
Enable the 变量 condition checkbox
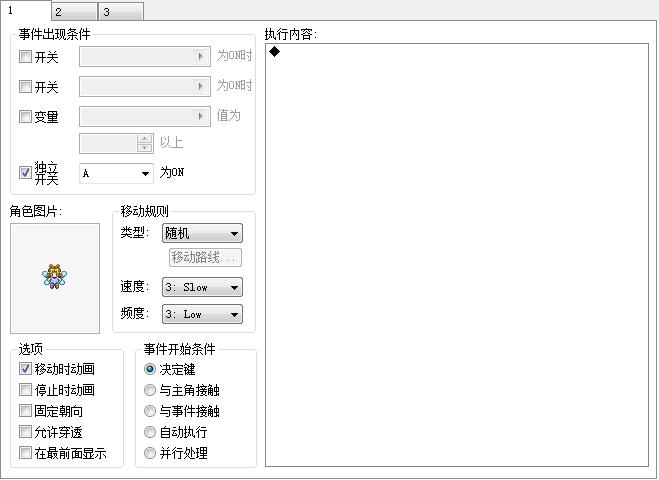[25, 116]
